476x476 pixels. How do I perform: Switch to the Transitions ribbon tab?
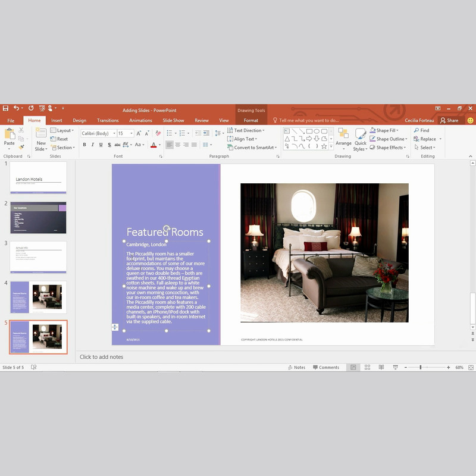[108, 120]
